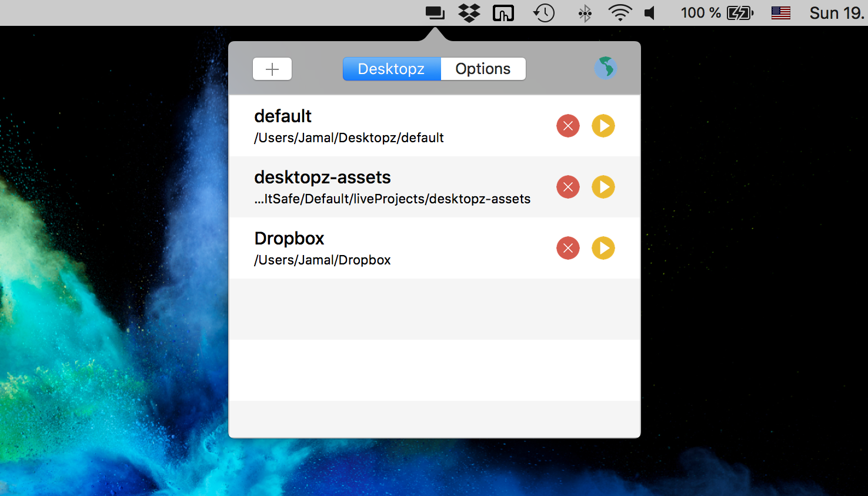Select the Dropbox row title
868x496 pixels.
pyautogui.click(x=289, y=239)
